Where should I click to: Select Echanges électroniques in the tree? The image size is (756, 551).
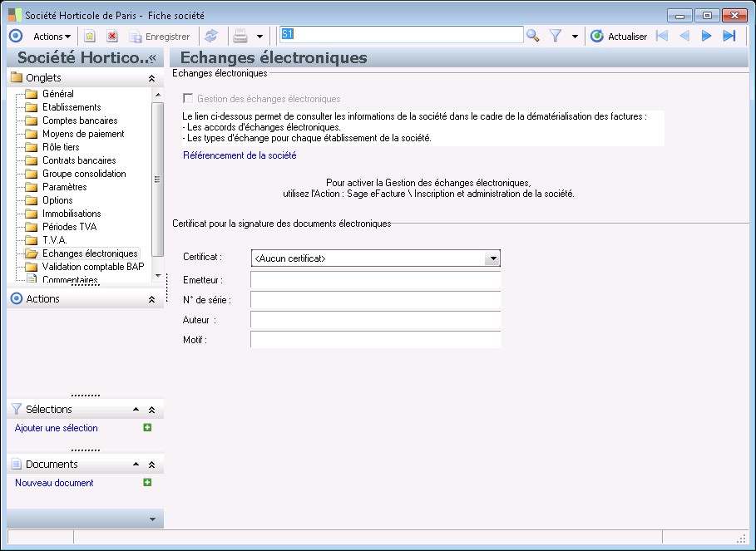tap(90, 253)
